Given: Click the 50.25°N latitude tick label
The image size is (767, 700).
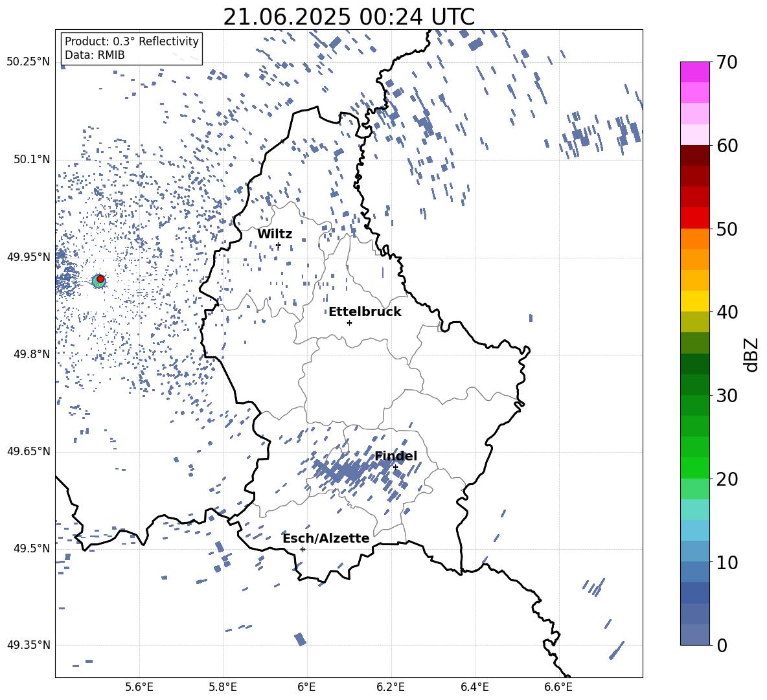Looking at the screenshot, I should (x=29, y=62).
